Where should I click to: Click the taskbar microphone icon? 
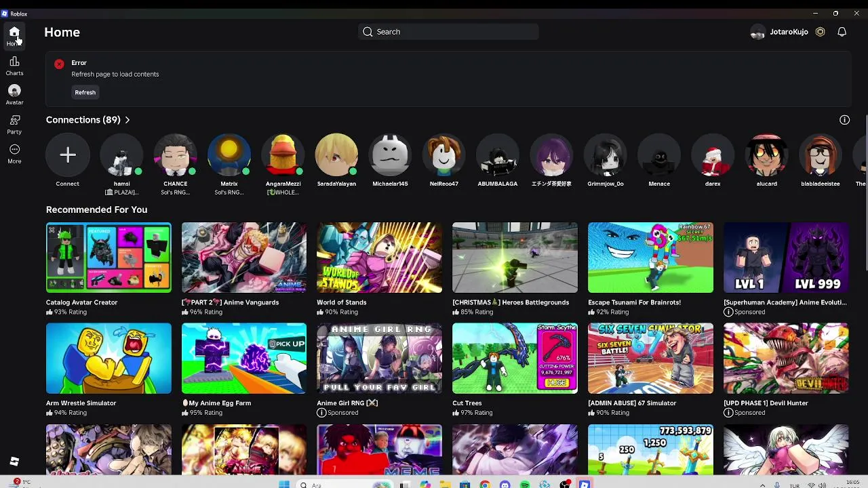point(777,485)
